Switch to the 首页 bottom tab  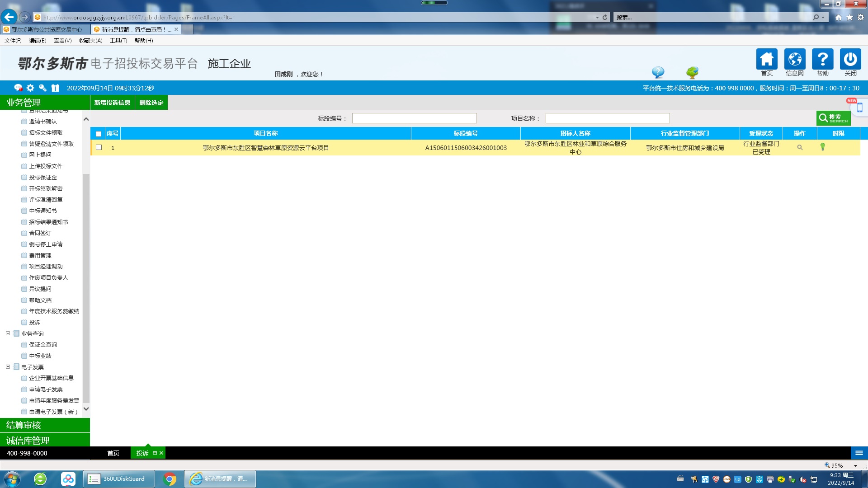(113, 453)
